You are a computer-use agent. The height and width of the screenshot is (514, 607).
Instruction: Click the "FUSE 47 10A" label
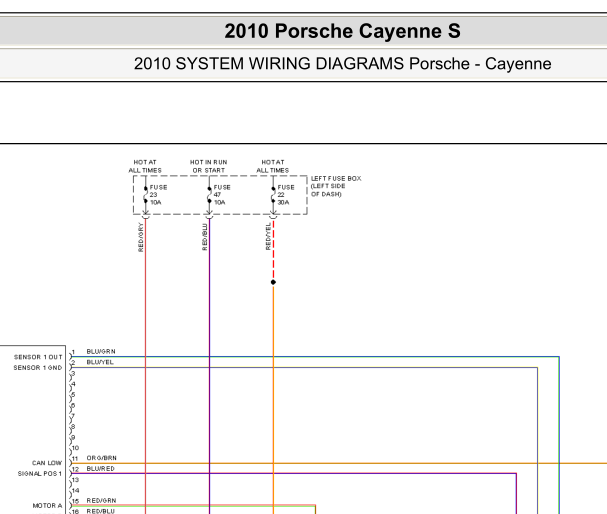coord(222,195)
